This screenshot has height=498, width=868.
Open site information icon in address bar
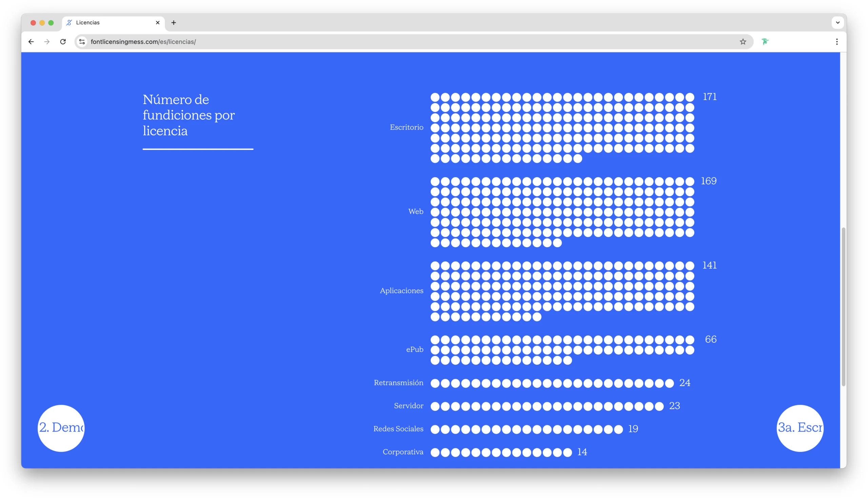point(82,42)
